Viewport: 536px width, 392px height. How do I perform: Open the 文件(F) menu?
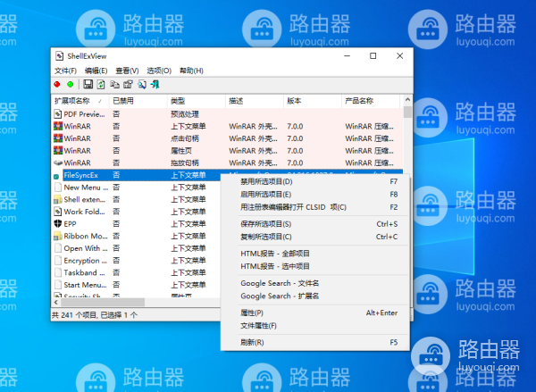[67, 71]
